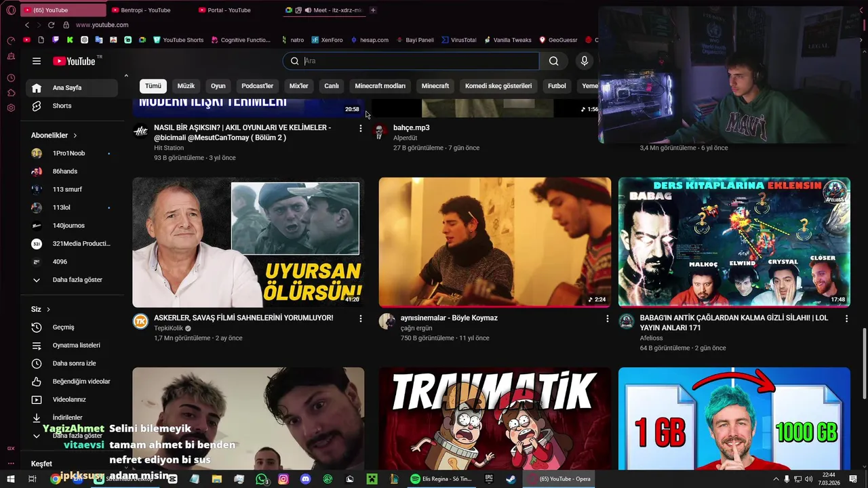Open 140journos subscription channel
Viewport: 868px width, 488px height.
click(x=72, y=226)
